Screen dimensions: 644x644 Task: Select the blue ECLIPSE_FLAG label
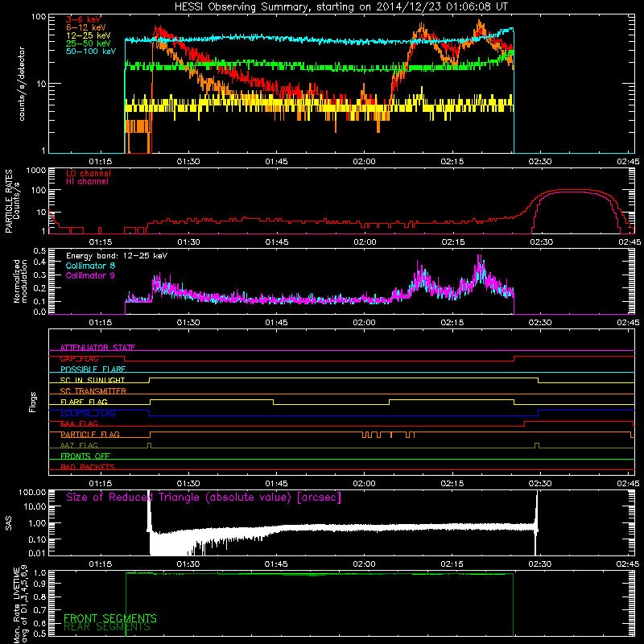pos(88,413)
